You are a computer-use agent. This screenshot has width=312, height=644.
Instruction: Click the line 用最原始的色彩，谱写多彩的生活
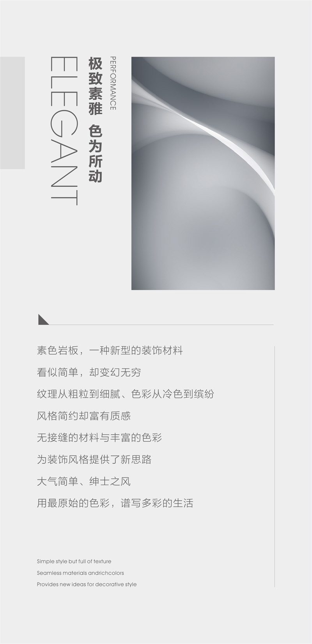(115, 503)
